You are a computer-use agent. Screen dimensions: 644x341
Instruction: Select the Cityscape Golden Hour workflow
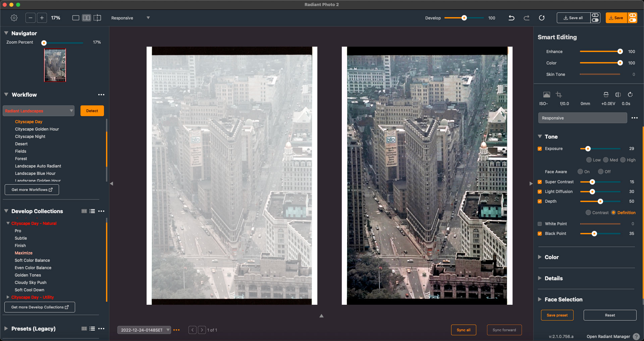(37, 129)
